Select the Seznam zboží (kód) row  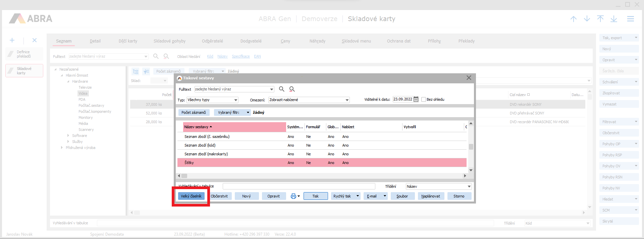pyautogui.click(x=200, y=145)
